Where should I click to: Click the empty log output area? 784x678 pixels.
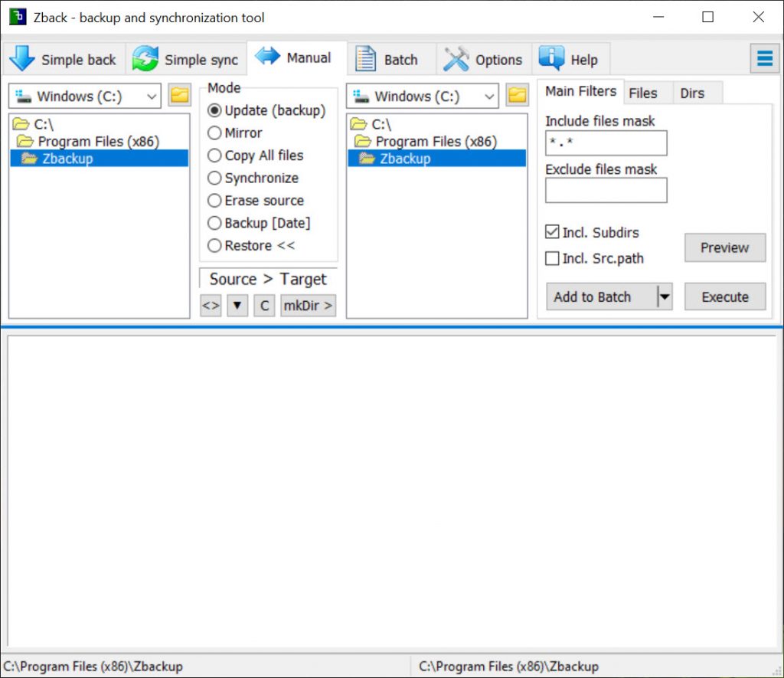pyautogui.click(x=392, y=490)
